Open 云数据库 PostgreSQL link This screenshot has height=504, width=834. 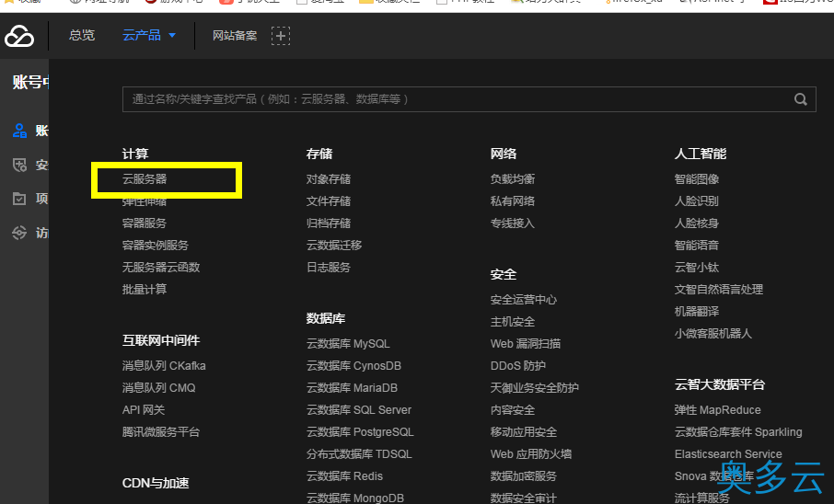tap(360, 432)
